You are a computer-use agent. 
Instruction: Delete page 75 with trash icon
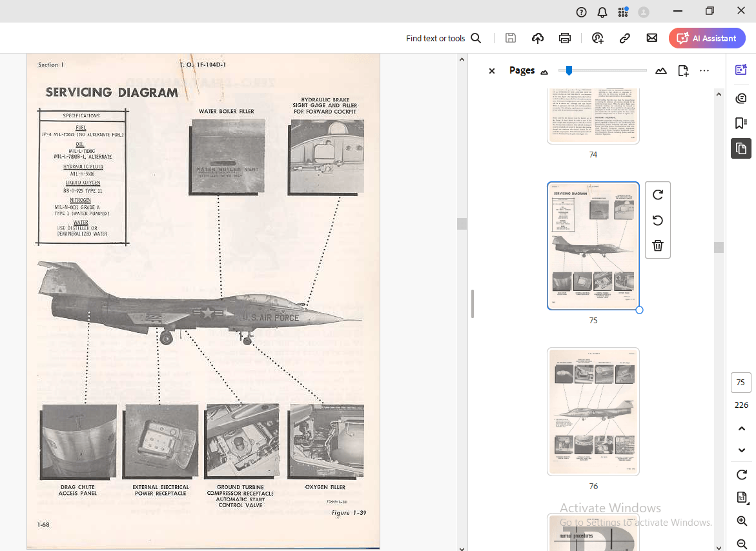click(x=658, y=246)
